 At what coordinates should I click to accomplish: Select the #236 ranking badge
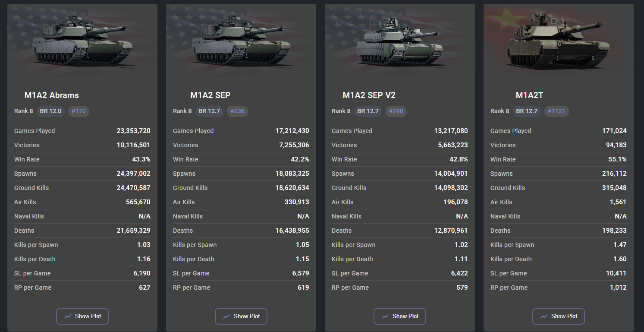point(237,111)
